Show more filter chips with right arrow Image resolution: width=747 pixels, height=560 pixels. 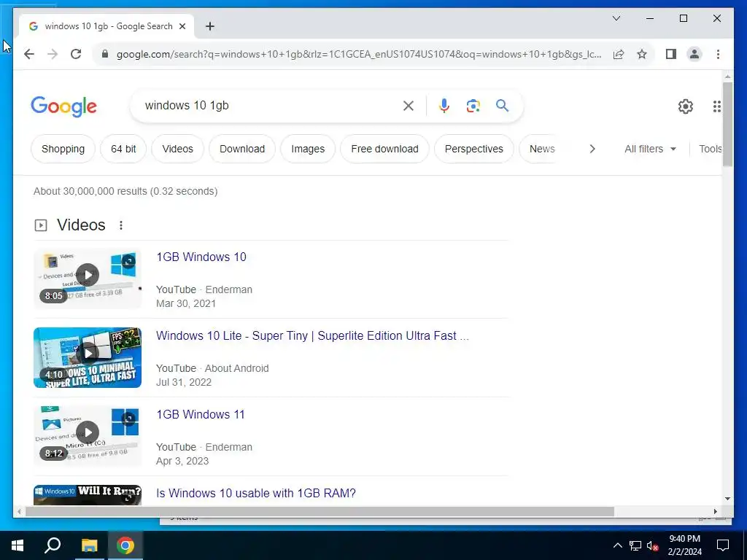tap(592, 149)
